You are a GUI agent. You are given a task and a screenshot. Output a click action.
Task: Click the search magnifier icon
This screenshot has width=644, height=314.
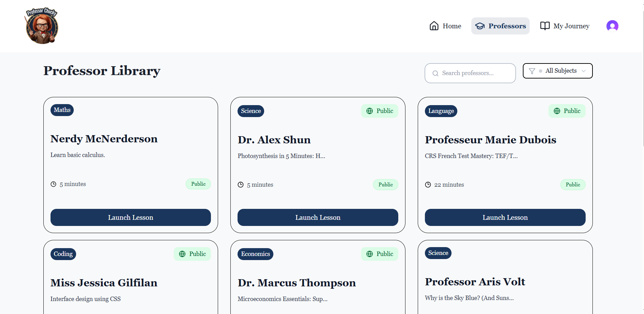tap(435, 73)
